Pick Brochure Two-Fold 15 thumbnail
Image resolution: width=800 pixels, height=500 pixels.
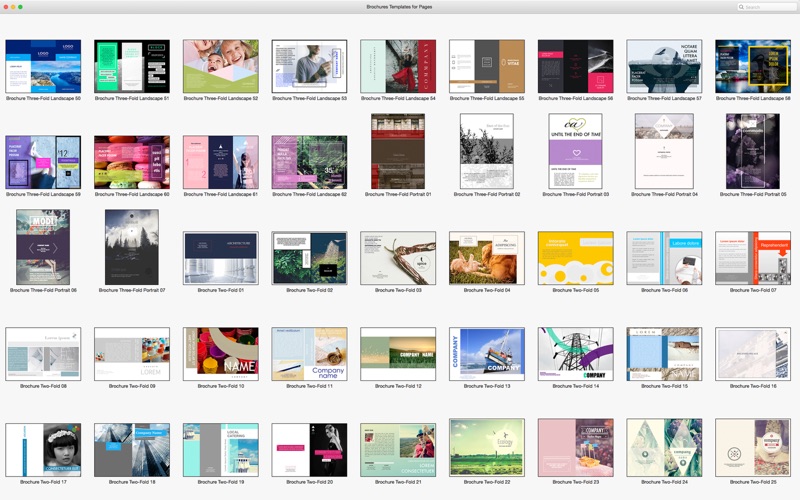coord(664,354)
